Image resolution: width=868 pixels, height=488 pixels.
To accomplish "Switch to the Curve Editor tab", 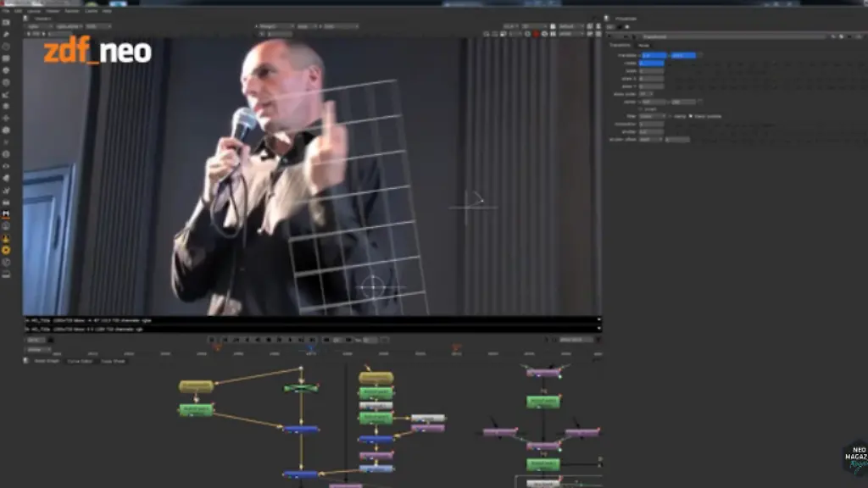I will (x=79, y=361).
